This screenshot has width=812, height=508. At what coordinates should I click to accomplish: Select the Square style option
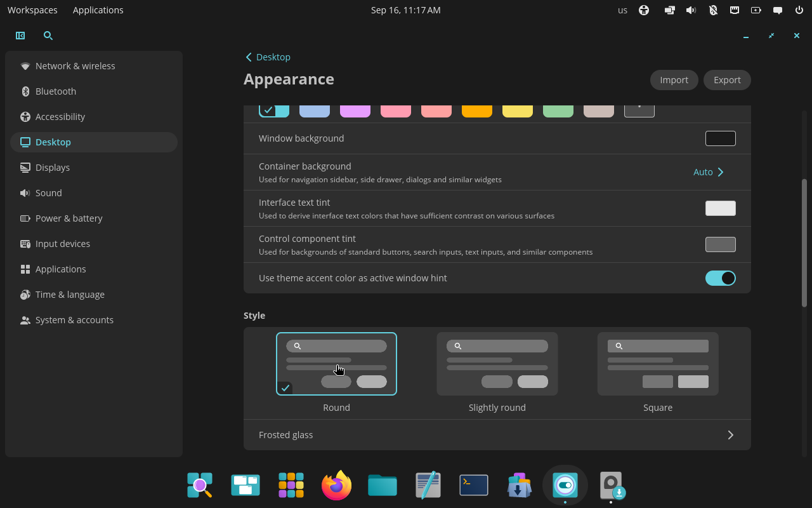pyautogui.click(x=658, y=364)
